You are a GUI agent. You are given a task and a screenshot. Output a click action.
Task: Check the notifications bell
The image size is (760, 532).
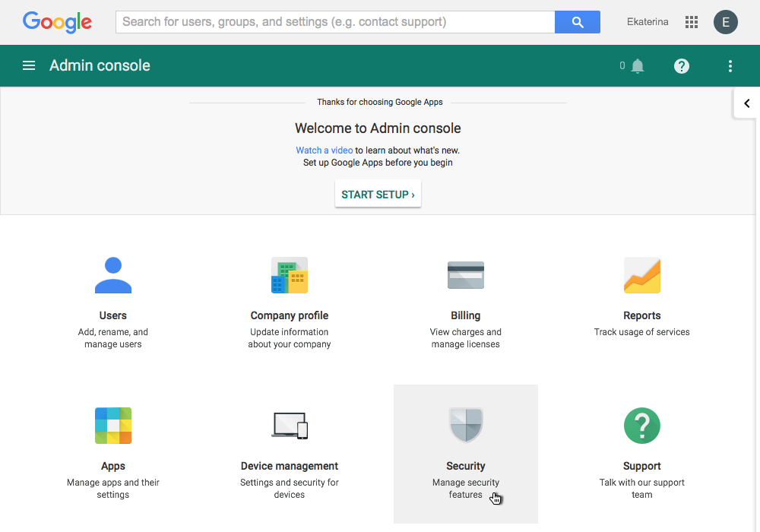[638, 65]
